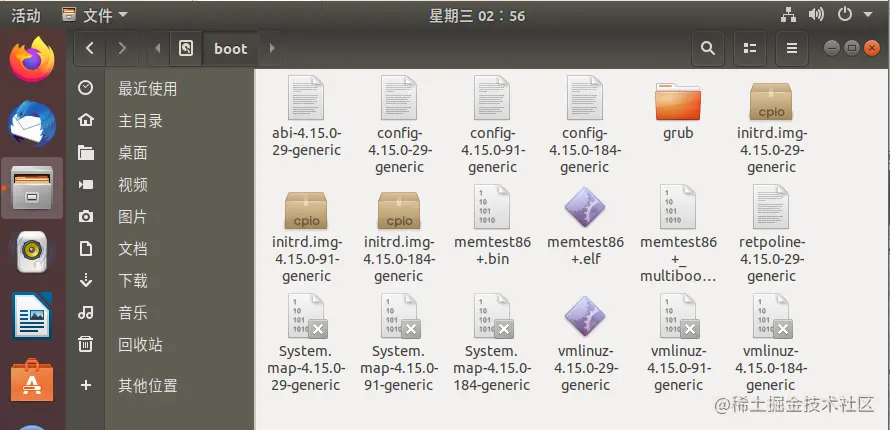
Task: Open the power system menu
Action: (x=845, y=15)
